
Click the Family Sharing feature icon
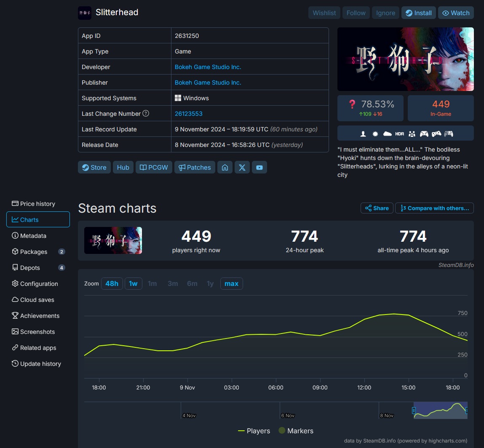click(x=412, y=133)
